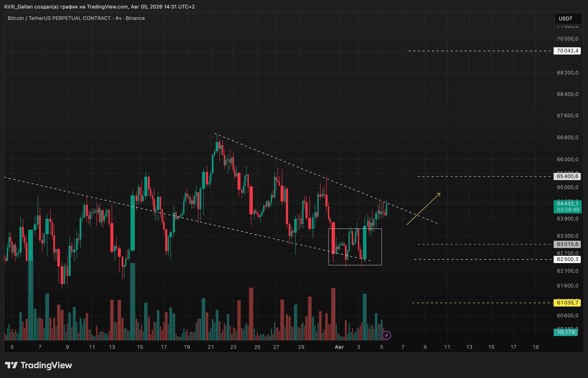Click the 65 000,0 price axis value
Image resolution: width=588 pixels, height=378 pixels.
(567, 187)
